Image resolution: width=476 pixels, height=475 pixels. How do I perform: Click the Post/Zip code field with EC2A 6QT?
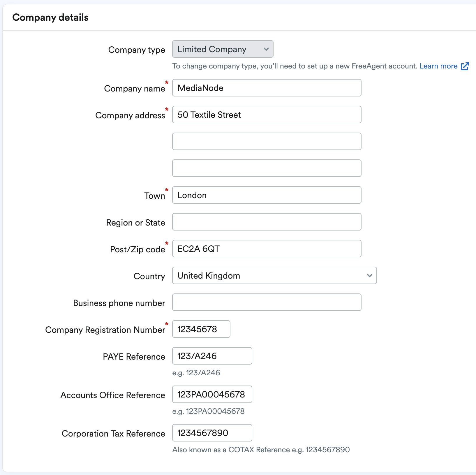click(267, 249)
